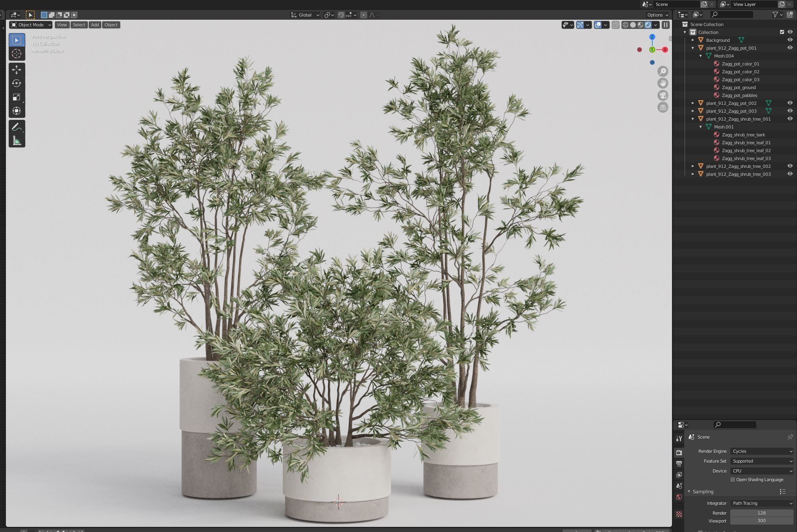
Task: Pick the Annotate tool
Action: (x=17, y=127)
